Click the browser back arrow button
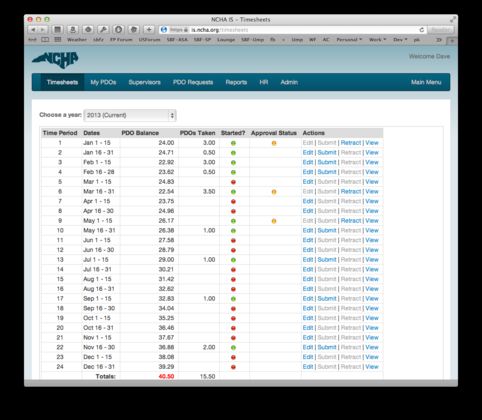This screenshot has width=482, height=420. coord(33,30)
